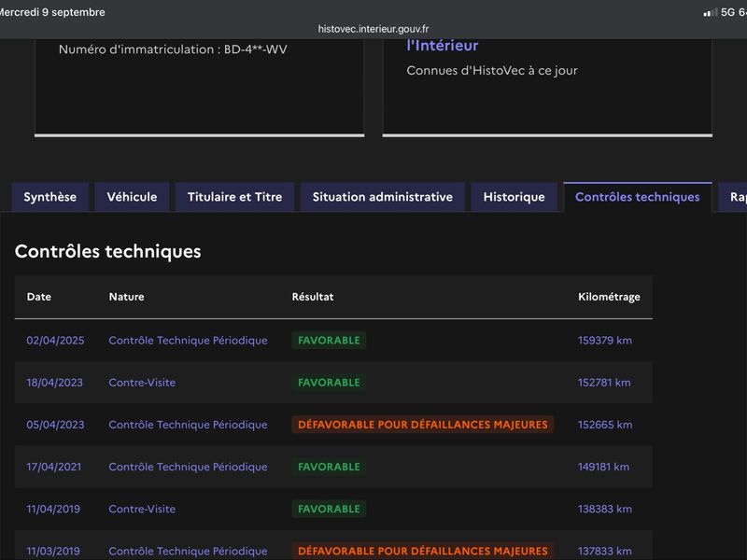Viewport: 747px width, 560px height.
Task: Tap the histovec.interieur.gouv.fr address bar
Action: click(373, 29)
